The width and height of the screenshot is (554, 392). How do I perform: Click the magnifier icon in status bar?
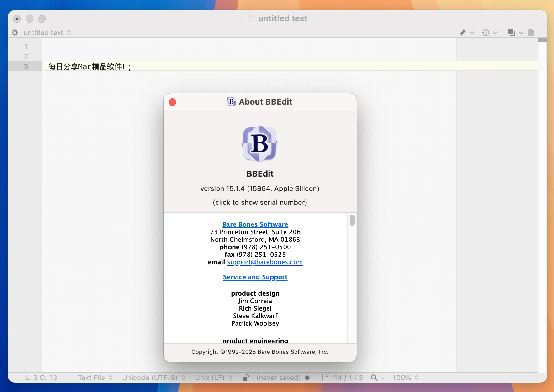pyautogui.click(x=374, y=378)
